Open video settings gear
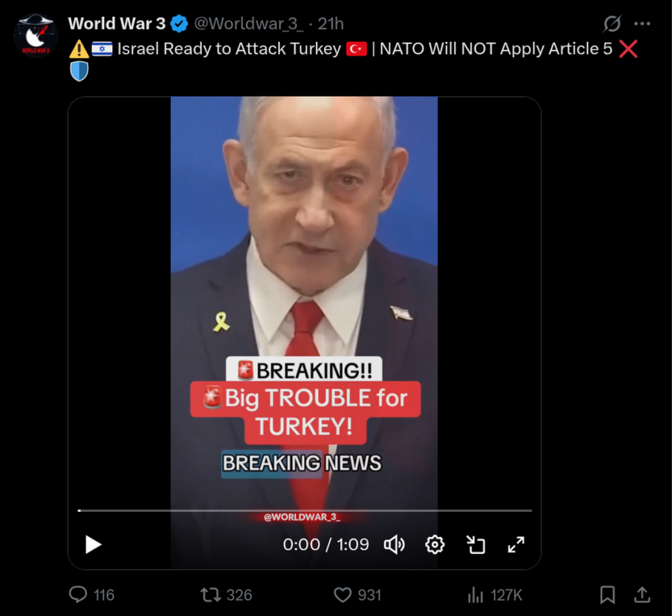Screen dimensions: 672x616 pyautogui.click(x=434, y=544)
